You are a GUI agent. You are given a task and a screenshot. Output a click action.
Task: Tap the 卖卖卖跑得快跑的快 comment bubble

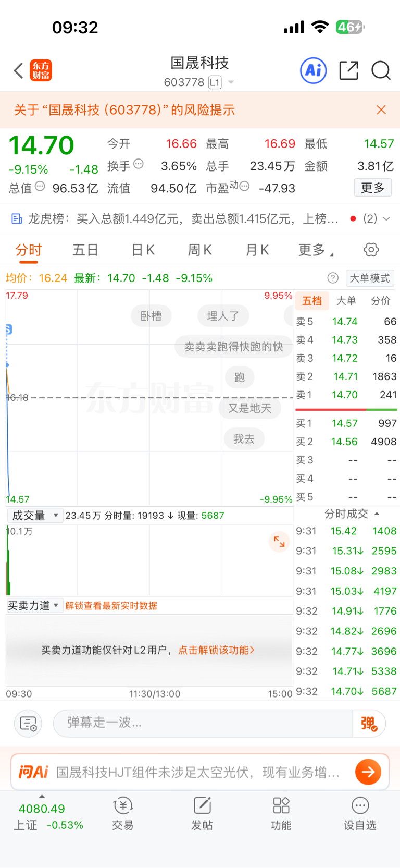234,347
